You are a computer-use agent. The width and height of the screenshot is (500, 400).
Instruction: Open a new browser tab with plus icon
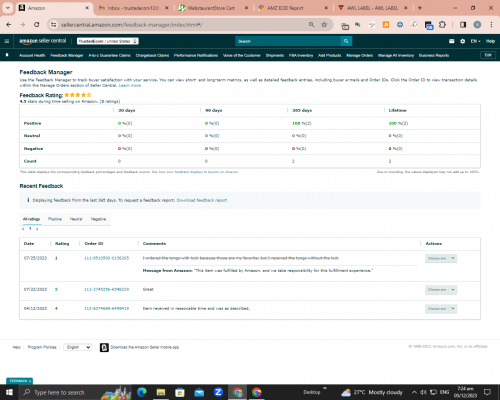(x=420, y=8)
